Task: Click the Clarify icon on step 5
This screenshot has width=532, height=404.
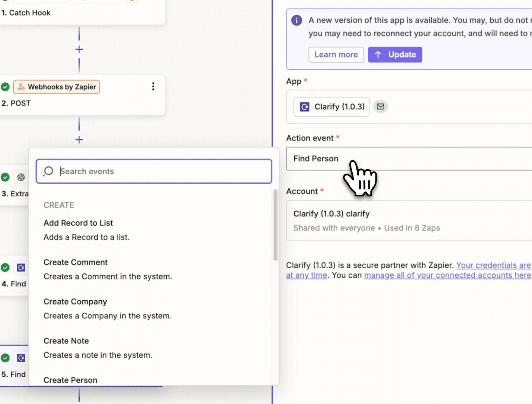Action: coord(21,358)
